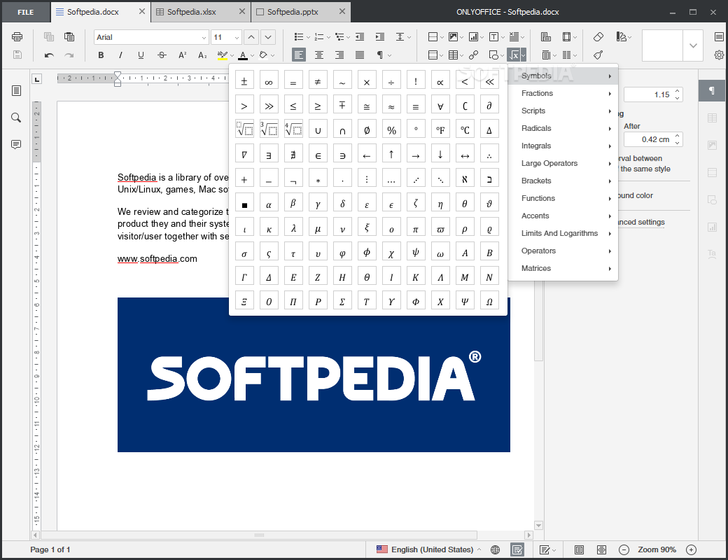Toggle Strikethrough formatting
This screenshot has width=728, height=560.
click(x=162, y=55)
